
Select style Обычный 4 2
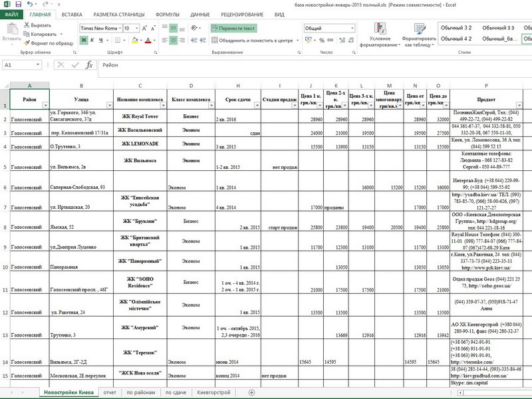(x=456, y=39)
